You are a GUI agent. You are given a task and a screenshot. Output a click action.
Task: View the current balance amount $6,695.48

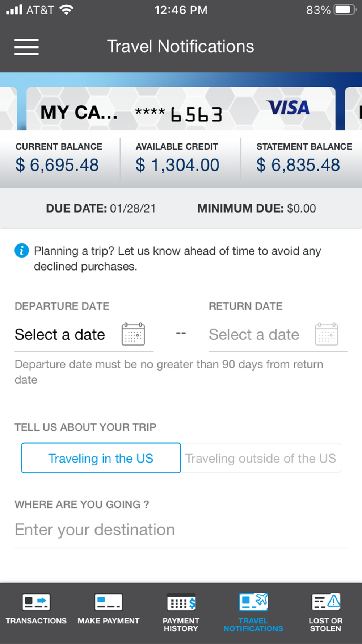click(x=57, y=165)
